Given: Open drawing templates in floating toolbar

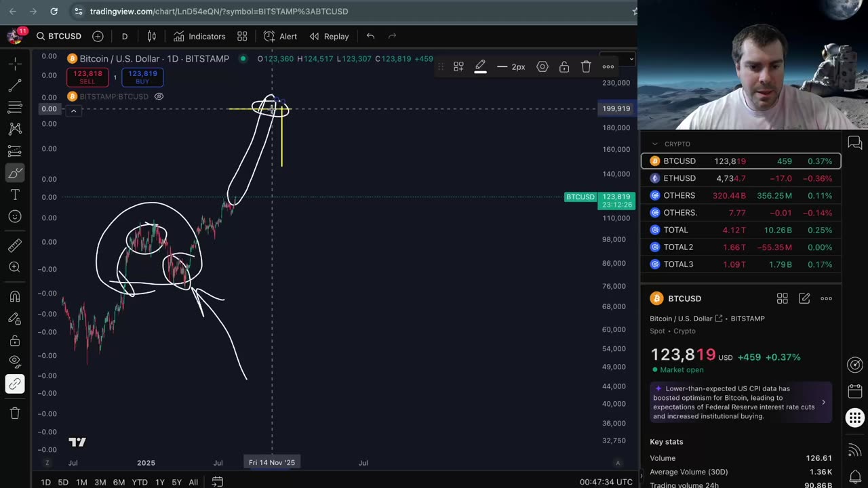Looking at the screenshot, I should pyautogui.click(x=458, y=66).
